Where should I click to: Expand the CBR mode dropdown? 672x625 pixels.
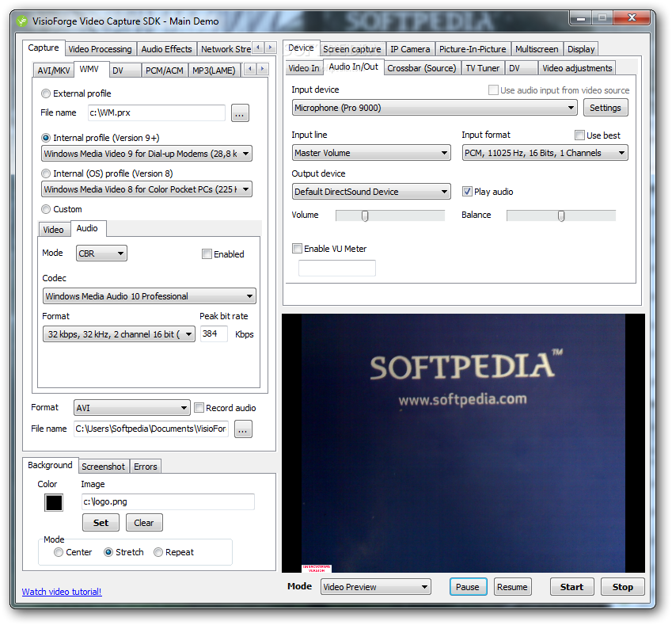tap(101, 253)
